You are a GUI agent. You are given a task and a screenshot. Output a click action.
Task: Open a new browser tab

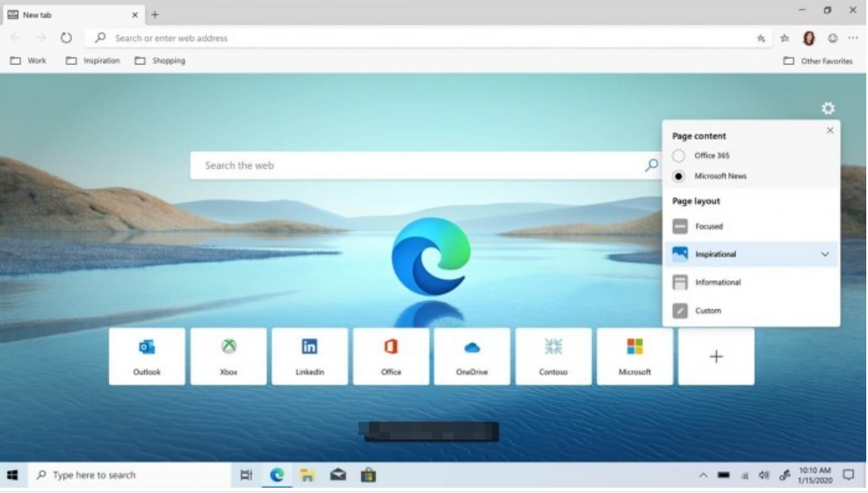tap(155, 15)
